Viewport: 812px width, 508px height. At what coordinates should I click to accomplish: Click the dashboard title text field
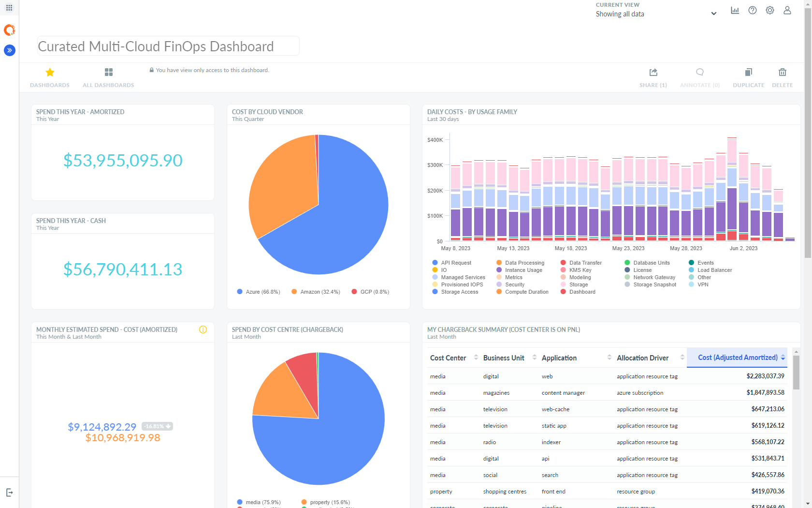168,46
